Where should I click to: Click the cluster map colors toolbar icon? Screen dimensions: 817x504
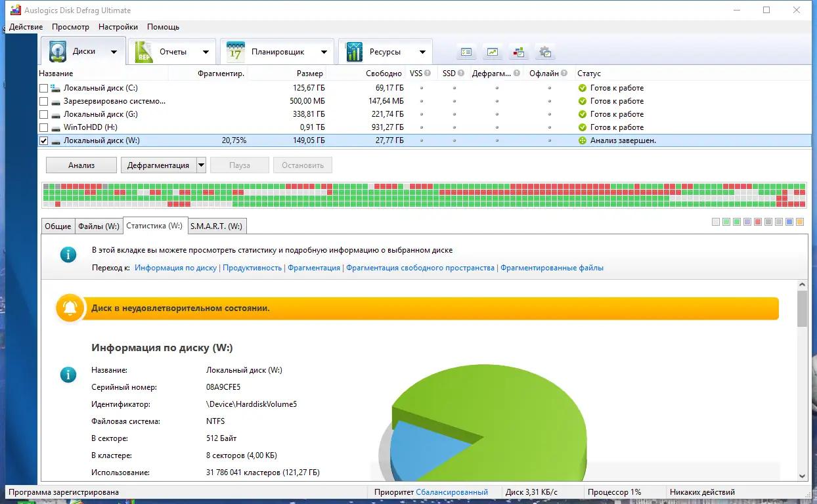[519, 51]
